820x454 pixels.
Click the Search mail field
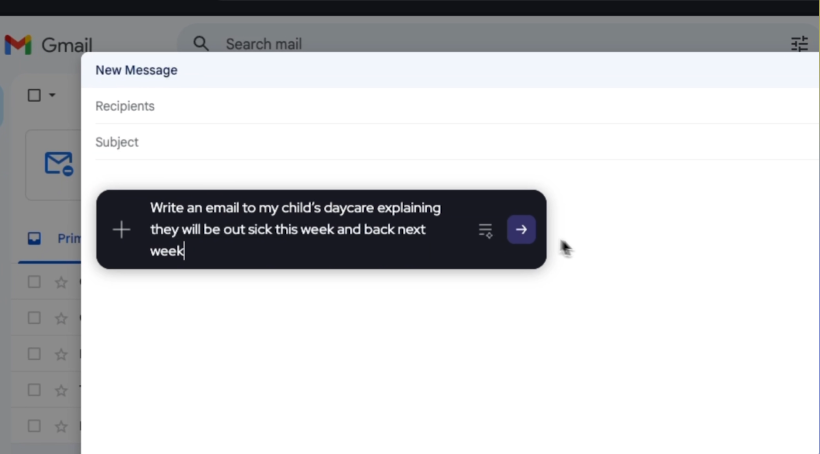pyautogui.click(x=400, y=44)
